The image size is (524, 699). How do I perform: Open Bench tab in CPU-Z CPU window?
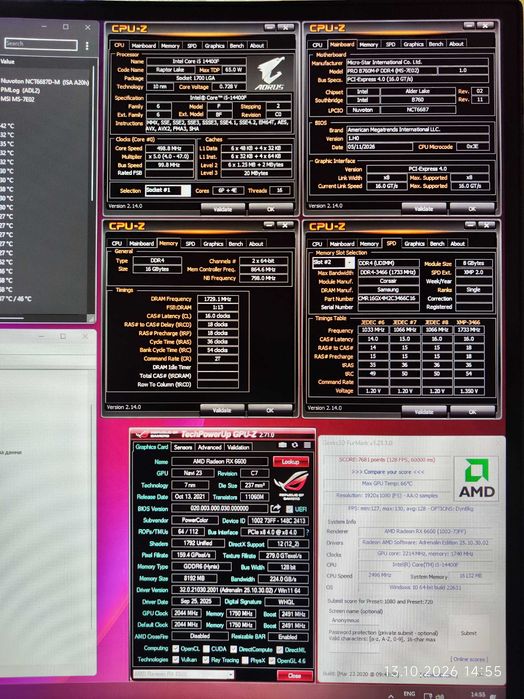[x=237, y=45]
